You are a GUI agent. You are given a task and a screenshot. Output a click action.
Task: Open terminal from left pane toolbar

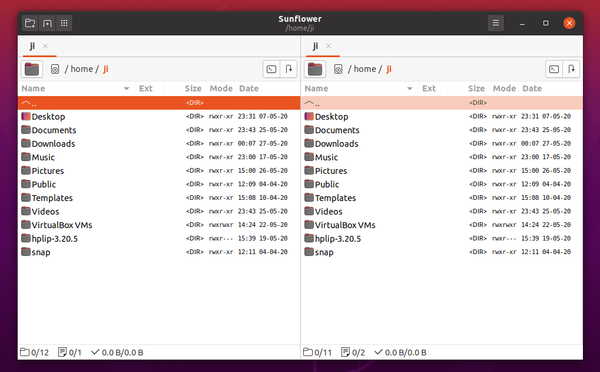point(271,69)
